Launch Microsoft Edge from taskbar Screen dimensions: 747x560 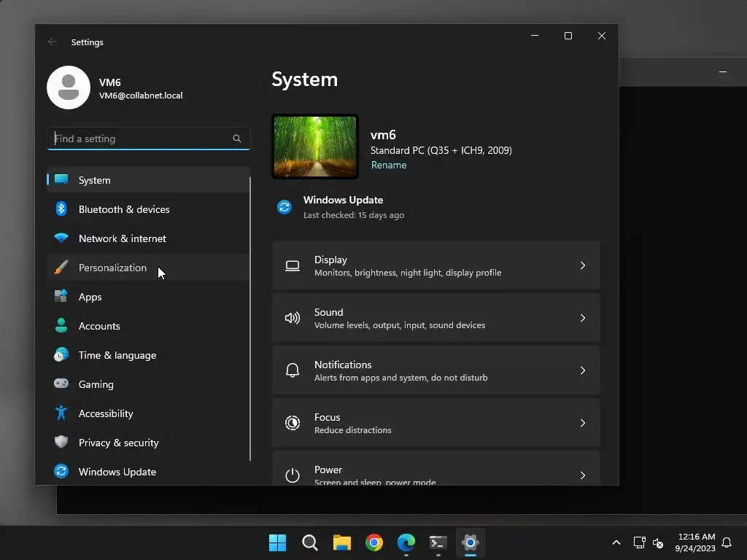[x=406, y=542]
